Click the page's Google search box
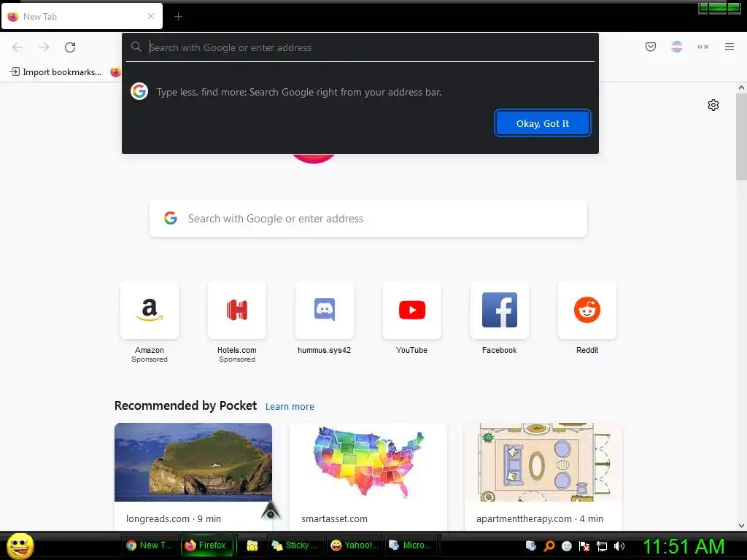The image size is (747, 560). [x=368, y=219]
